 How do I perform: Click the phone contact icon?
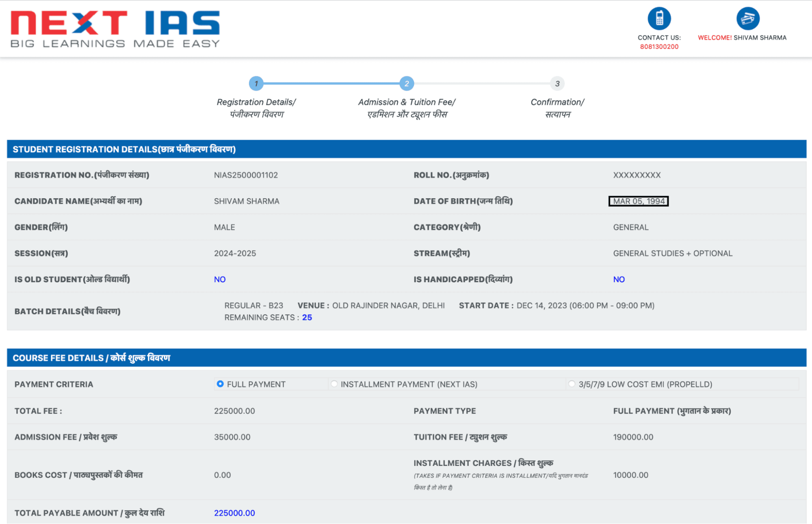coord(659,18)
